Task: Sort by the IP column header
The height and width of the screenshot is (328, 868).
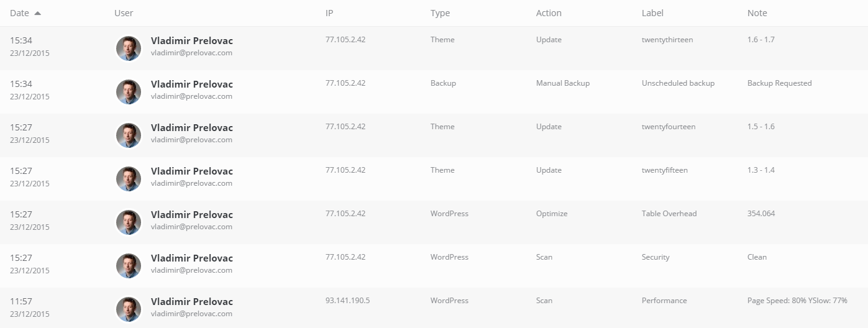Action: click(329, 13)
